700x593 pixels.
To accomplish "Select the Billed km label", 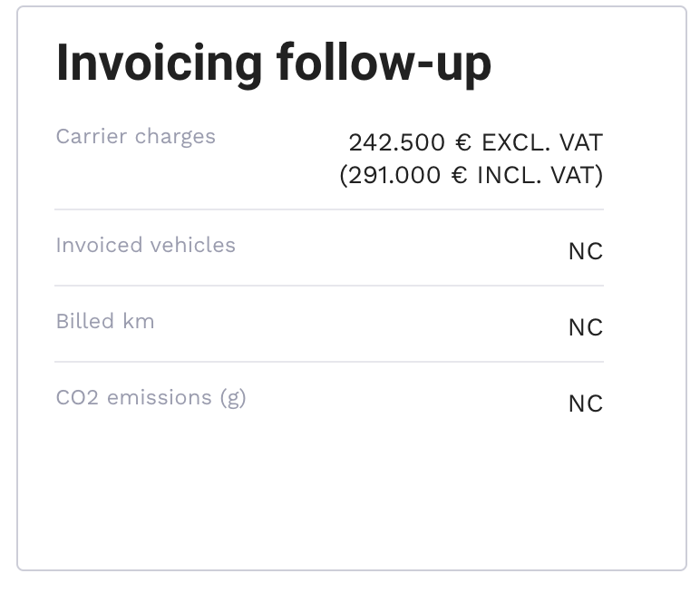I will (105, 322).
